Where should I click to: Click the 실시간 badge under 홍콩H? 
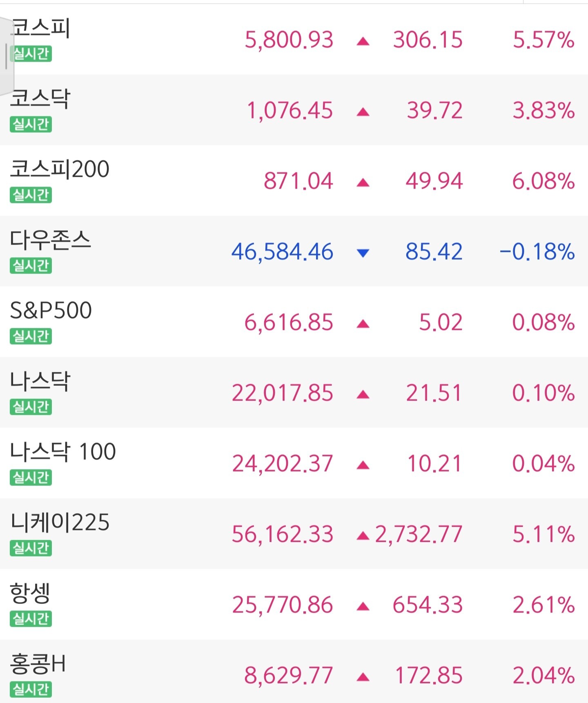[31, 689]
